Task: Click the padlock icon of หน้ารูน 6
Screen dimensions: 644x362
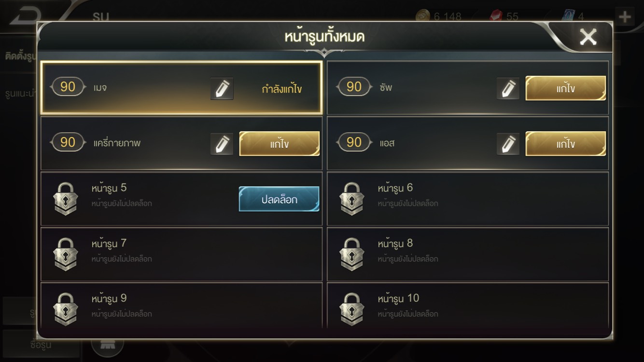Action: pos(351,198)
